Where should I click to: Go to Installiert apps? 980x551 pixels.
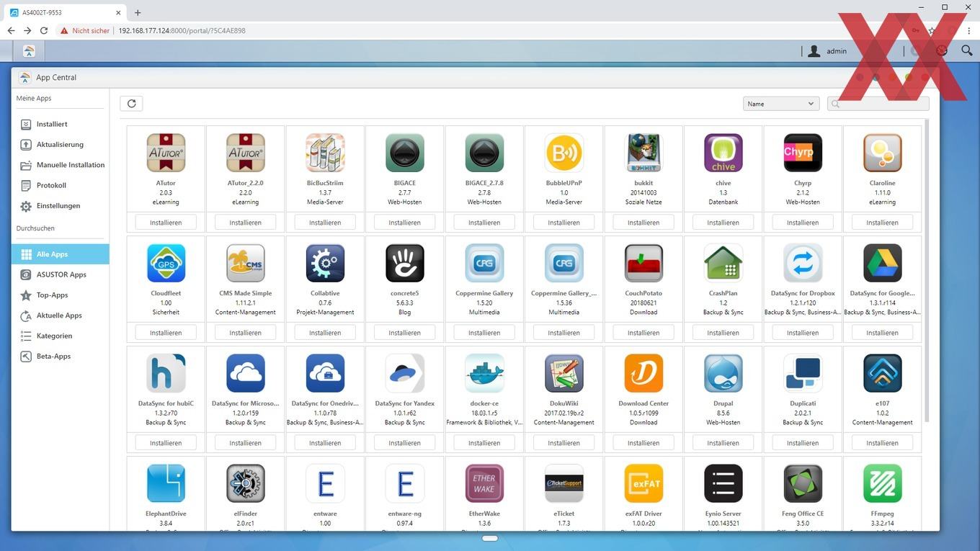(60, 124)
